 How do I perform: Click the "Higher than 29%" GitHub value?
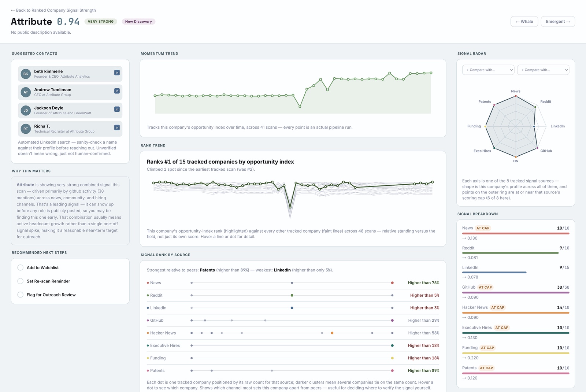(424, 321)
